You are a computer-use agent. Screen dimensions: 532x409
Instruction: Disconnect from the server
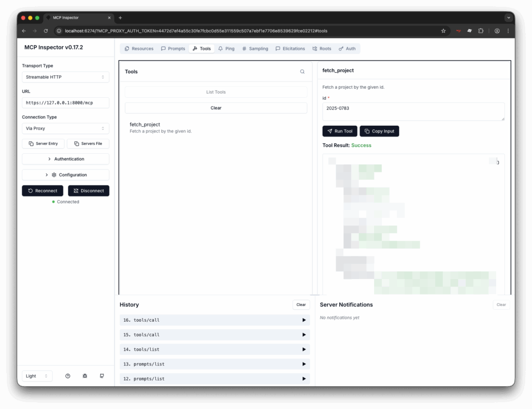click(88, 191)
